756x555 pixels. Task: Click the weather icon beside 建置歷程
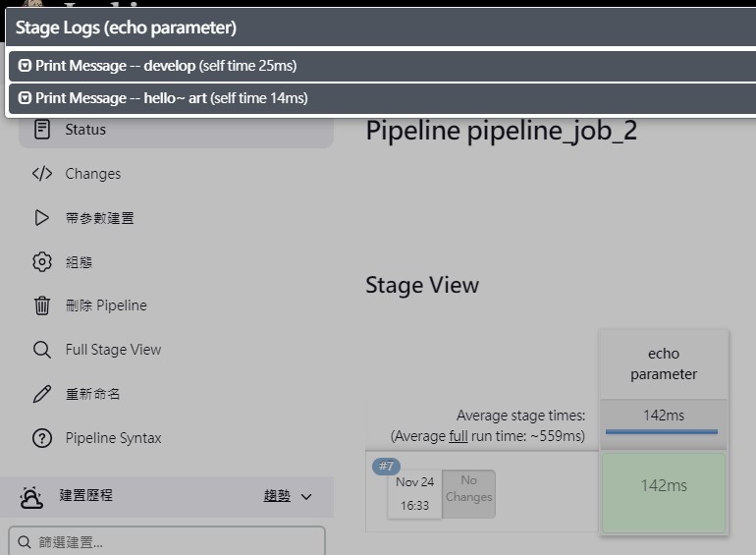click(x=31, y=497)
